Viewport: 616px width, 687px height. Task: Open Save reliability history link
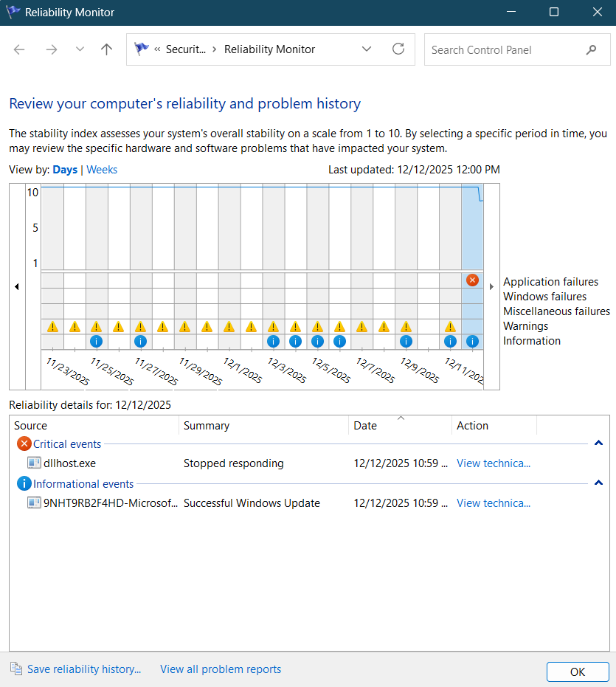coord(83,669)
